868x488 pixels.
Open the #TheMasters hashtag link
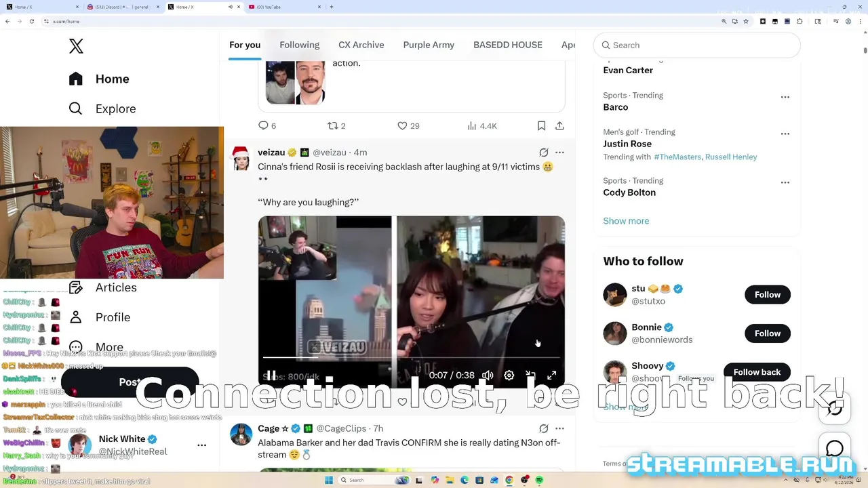[x=677, y=157]
